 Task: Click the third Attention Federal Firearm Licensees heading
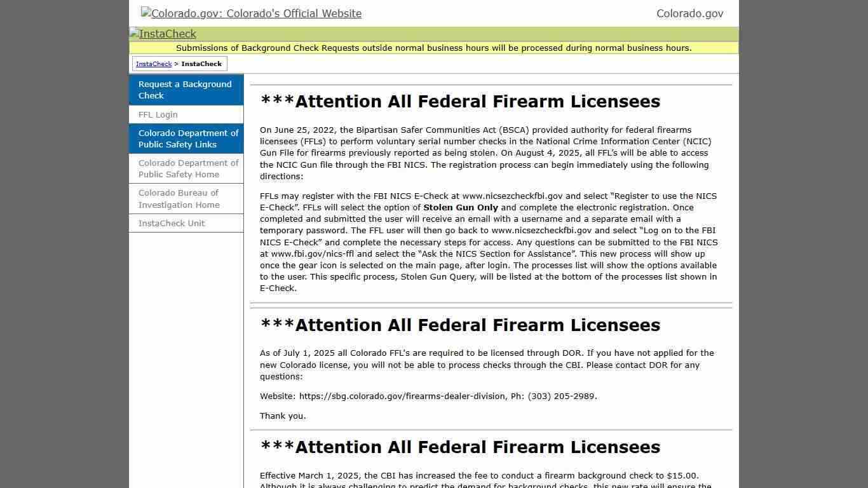coord(460,447)
